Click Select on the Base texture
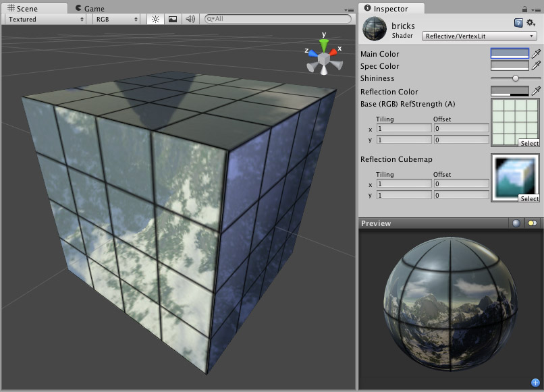The image size is (544, 392). (530, 143)
